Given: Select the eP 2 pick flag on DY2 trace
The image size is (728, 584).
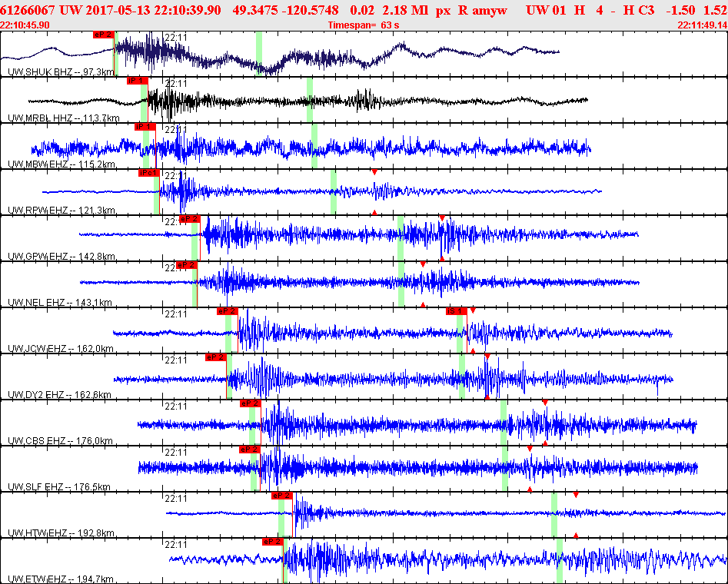Looking at the screenshot, I should tap(215, 357).
